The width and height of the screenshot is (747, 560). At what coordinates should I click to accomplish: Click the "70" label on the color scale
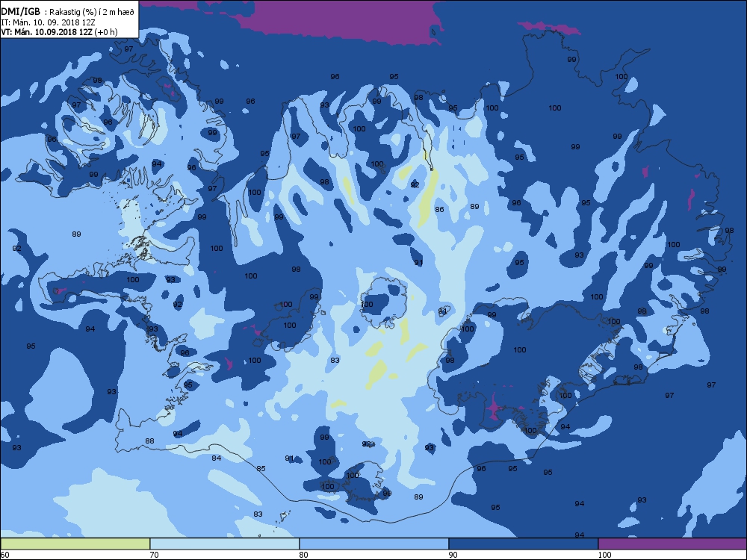pos(154,555)
